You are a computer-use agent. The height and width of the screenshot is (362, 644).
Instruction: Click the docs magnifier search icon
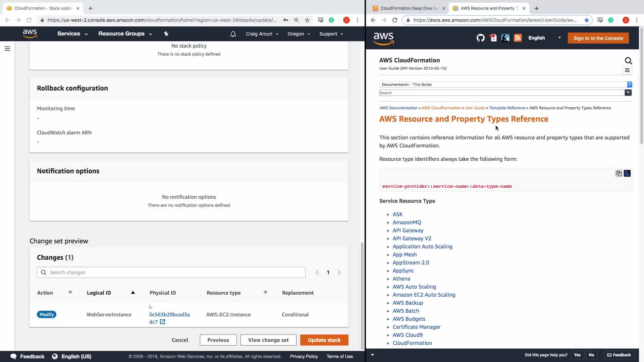628,61
